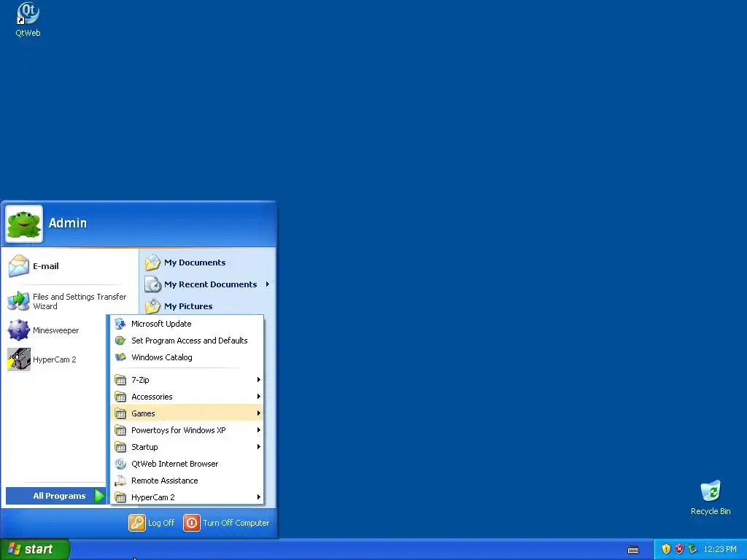Click the Minesweeper label
Screen dimensions: 747x560
[55, 330]
